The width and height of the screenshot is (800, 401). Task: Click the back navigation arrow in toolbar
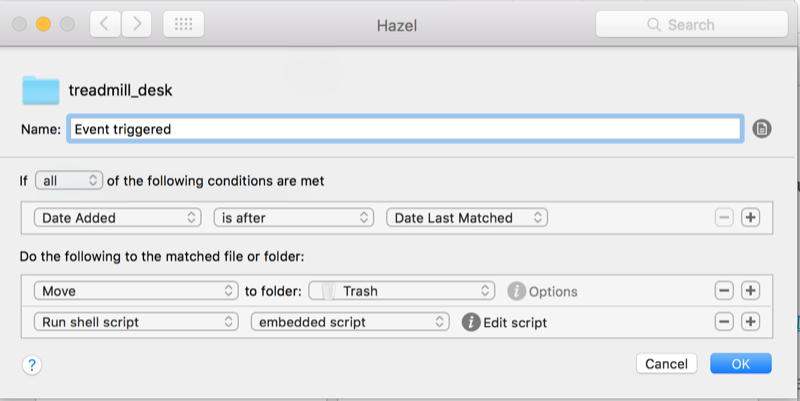106,23
